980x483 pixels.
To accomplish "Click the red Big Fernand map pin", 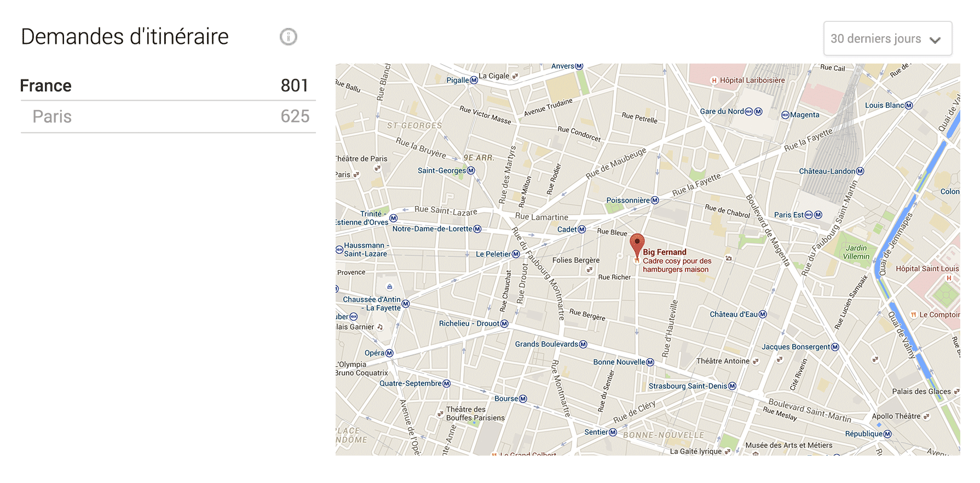I will click(637, 245).
